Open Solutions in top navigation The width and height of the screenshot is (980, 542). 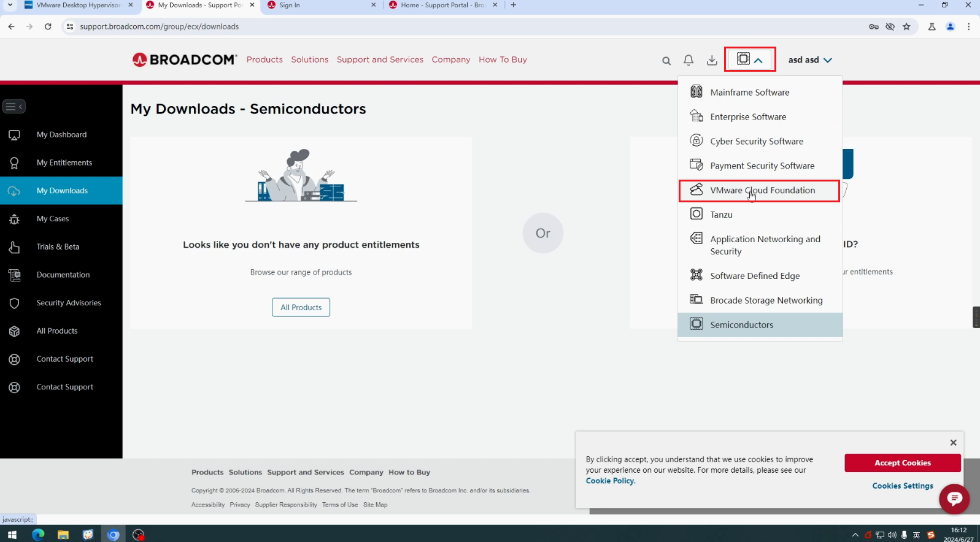(310, 59)
